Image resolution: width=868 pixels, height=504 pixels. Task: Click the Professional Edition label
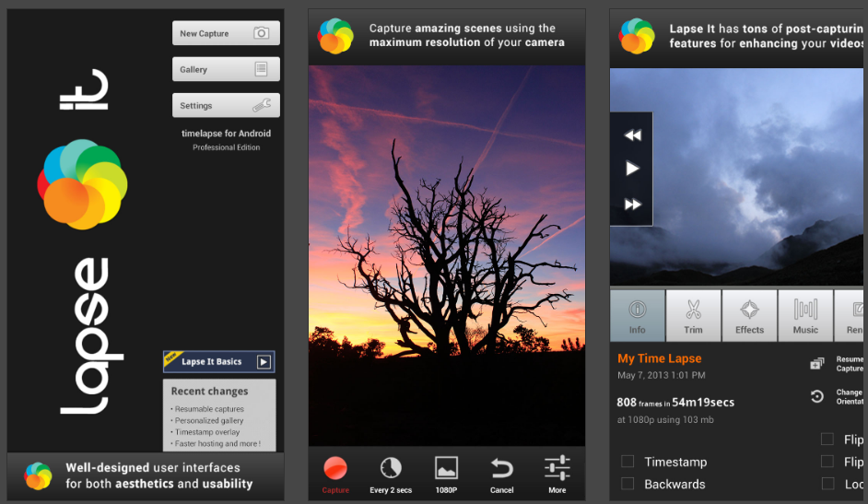pos(227,147)
